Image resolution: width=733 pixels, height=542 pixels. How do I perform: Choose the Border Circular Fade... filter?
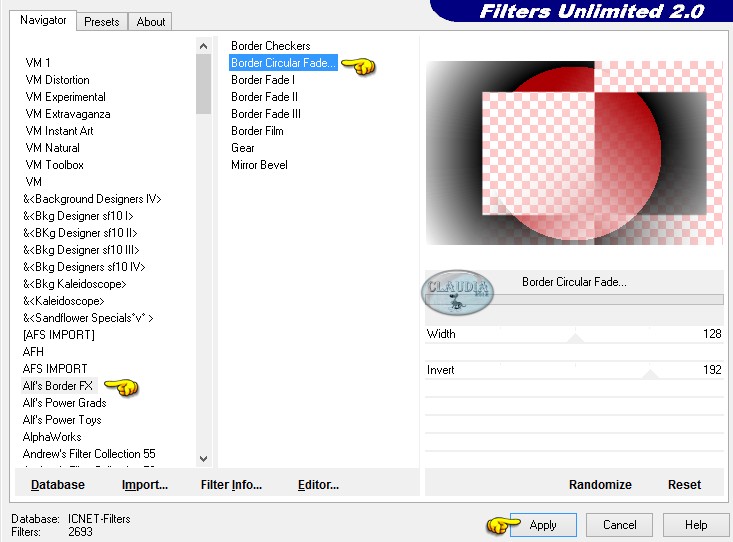283,63
